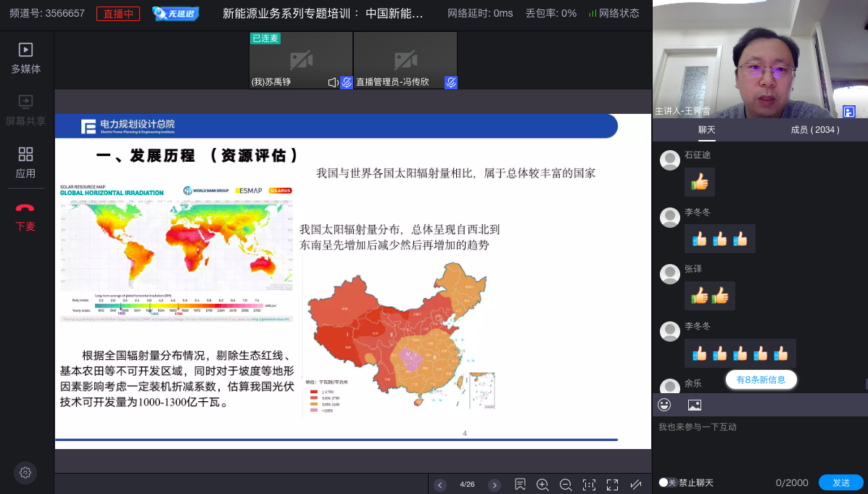868x494 pixels.
Task: Open the 有8条新信息 new messages notice
Action: (x=761, y=379)
